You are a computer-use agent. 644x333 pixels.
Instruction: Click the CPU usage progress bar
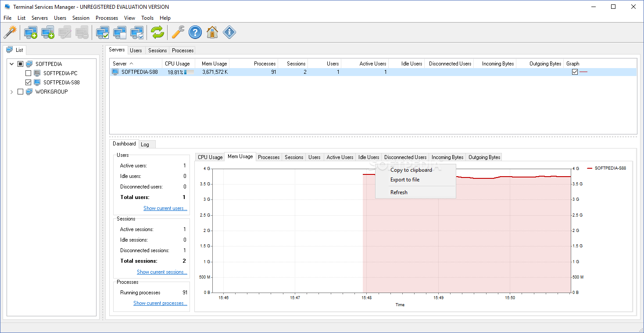pyautogui.click(x=189, y=72)
